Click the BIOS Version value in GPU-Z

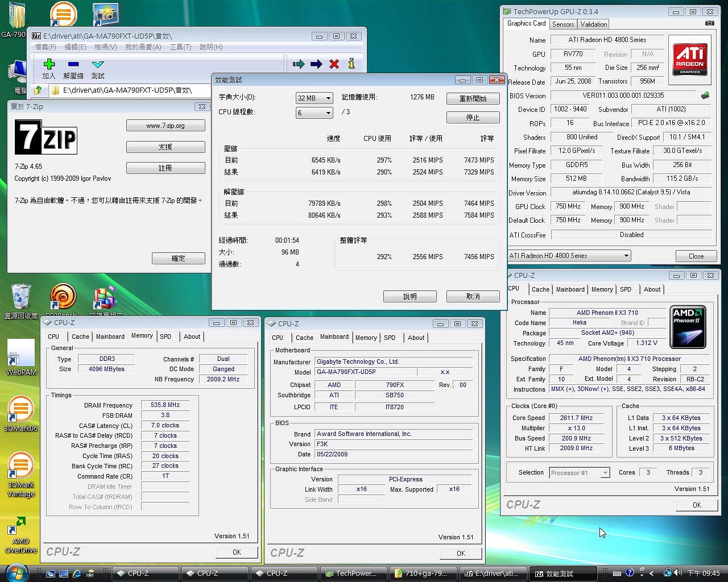pyautogui.click(x=623, y=95)
